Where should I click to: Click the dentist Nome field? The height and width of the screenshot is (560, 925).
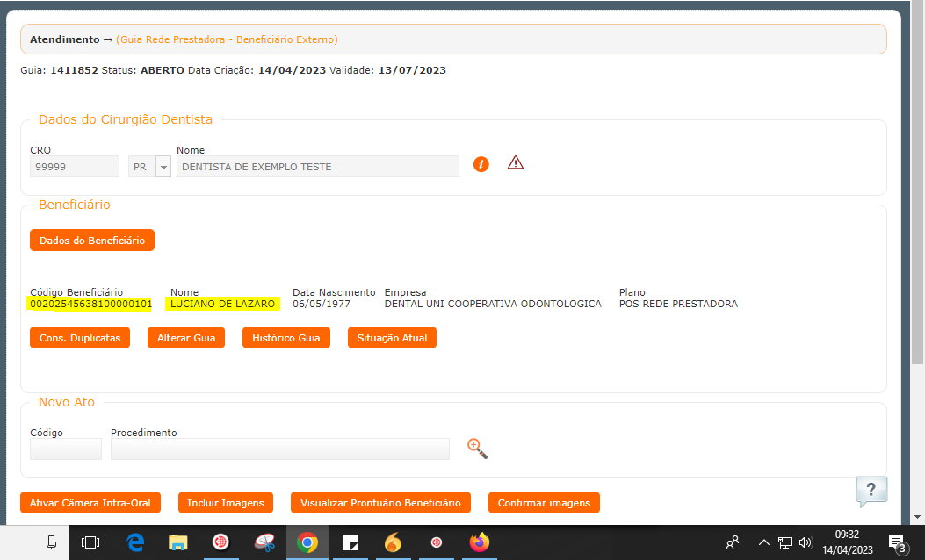tap(317, 167)
